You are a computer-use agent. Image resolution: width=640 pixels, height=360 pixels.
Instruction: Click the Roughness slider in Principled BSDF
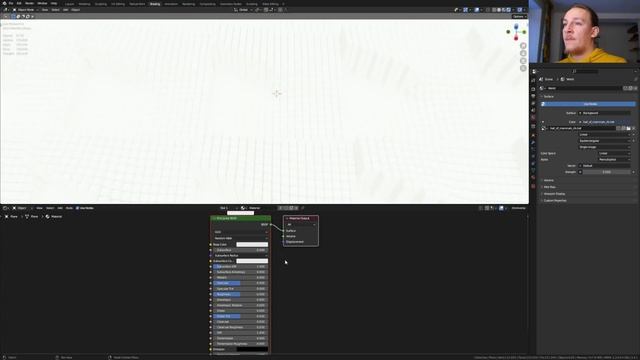coord(240,294)
